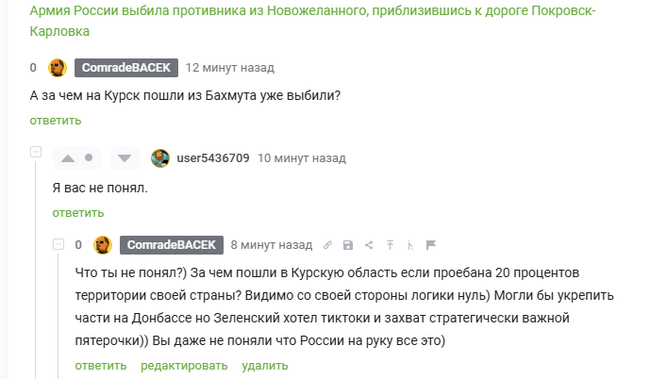Copy link icon in ComradeBACEK's reply
This screenshot has height=379, width=650.
[x=327, y=245]
